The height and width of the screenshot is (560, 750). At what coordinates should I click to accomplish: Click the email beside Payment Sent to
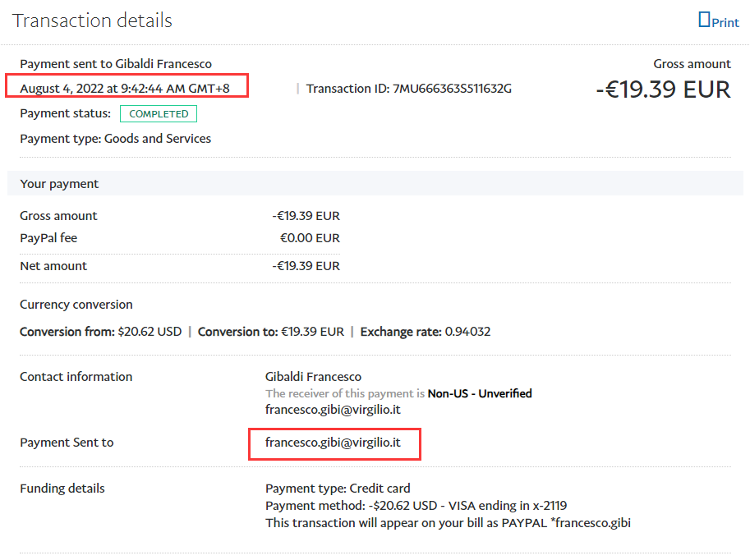click(333, 443)
